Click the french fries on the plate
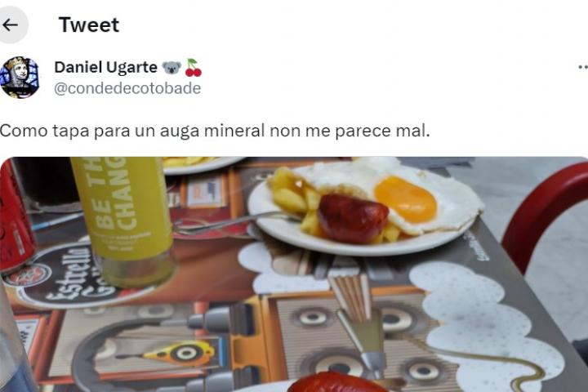 coord(292,194)
